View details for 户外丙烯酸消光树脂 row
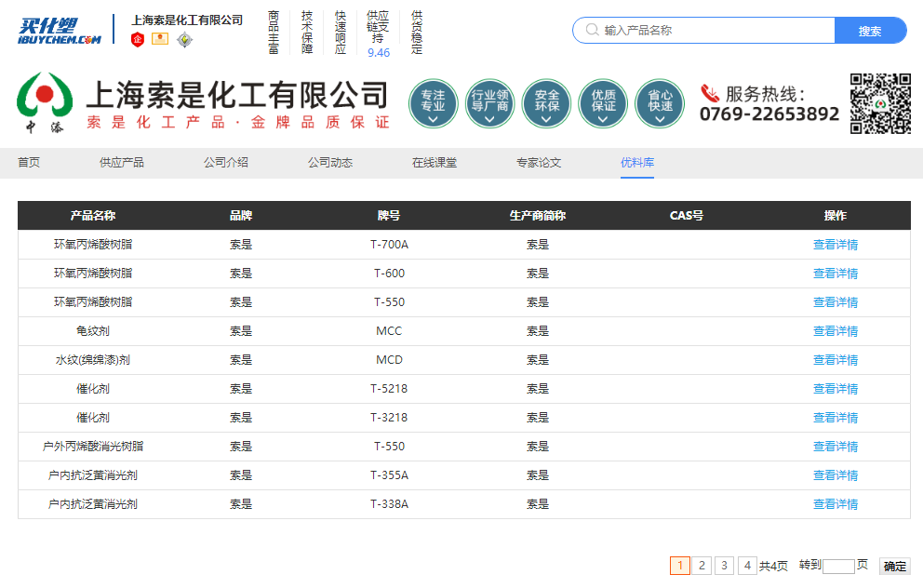This screenshot has width=923, height=588. pyautogui.click(x=836, y=447)
